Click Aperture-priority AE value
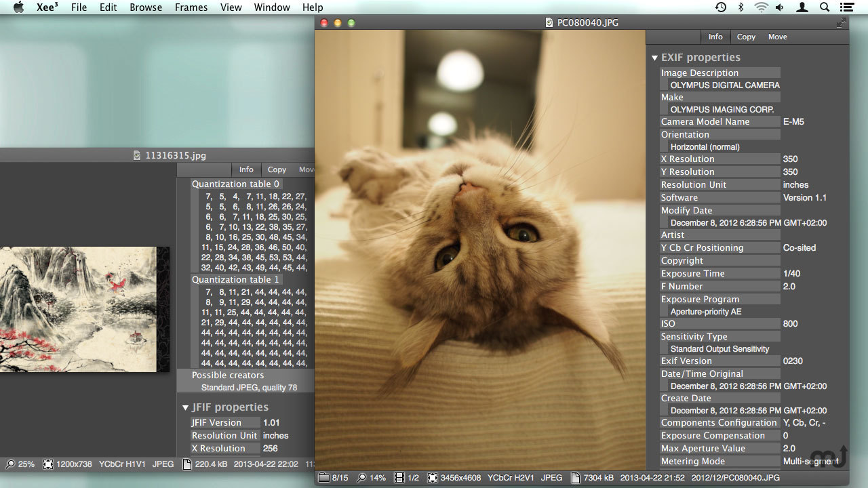Screen dimensions: 868x488 706,312
